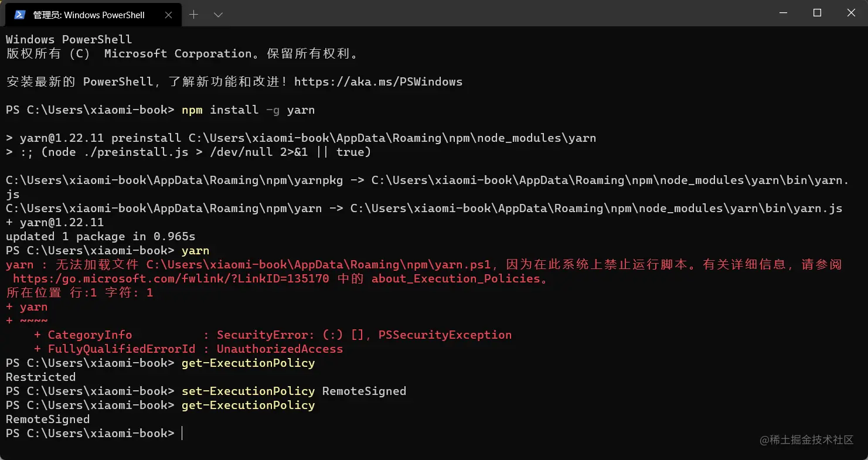The width and height of the screenshot is (868, 460).
Task: Click the + yarn@1.22.11 output line
Action: pyautogui.click(x=55, y=223)
